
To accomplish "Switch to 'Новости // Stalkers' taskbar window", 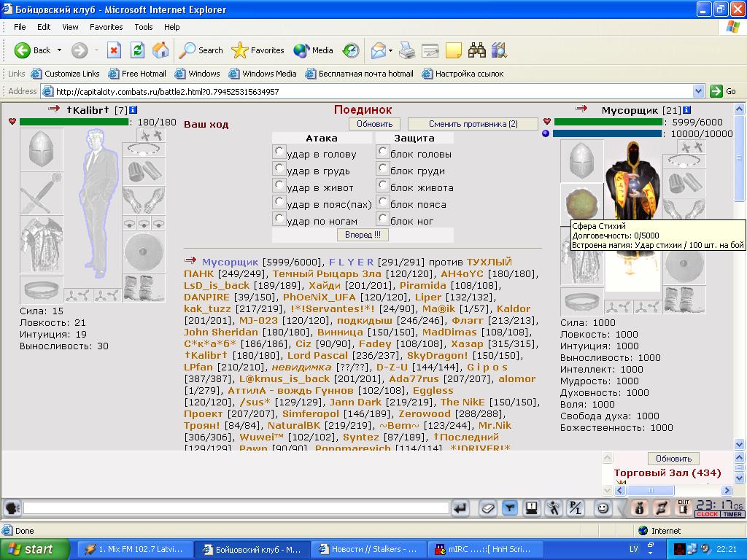I will point(369,549).
